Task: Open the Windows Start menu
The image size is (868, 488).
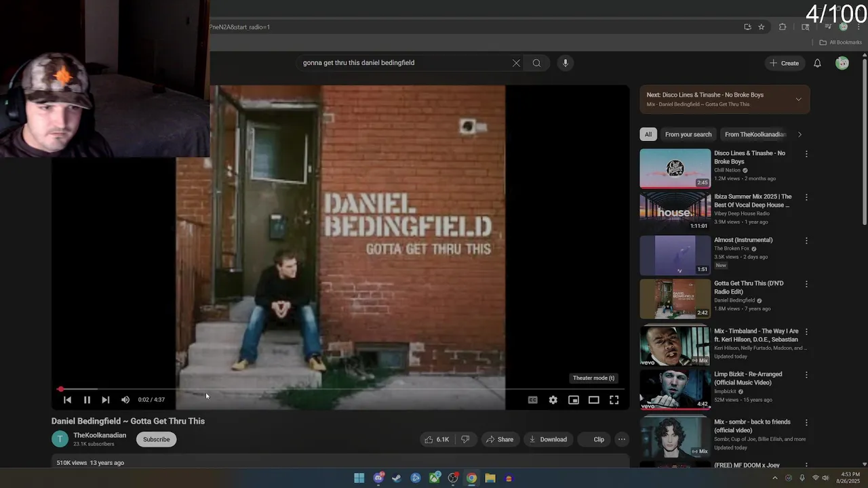Action: coord(359,478)
